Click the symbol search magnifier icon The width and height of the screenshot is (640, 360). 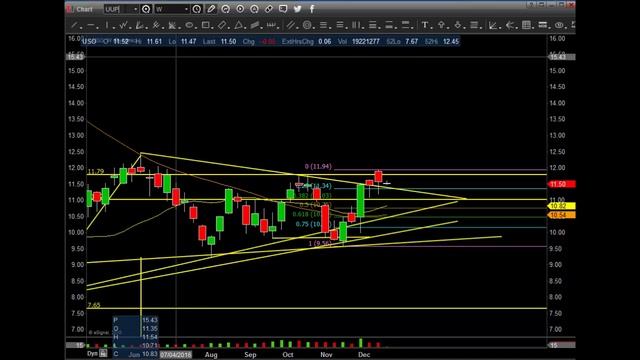coord(146,9)
